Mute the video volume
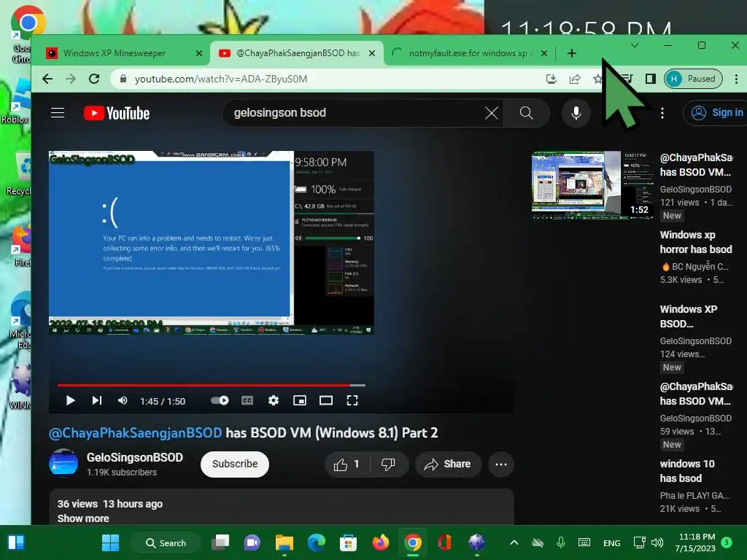The image size is (747, 560). click(x=123, y=400)
